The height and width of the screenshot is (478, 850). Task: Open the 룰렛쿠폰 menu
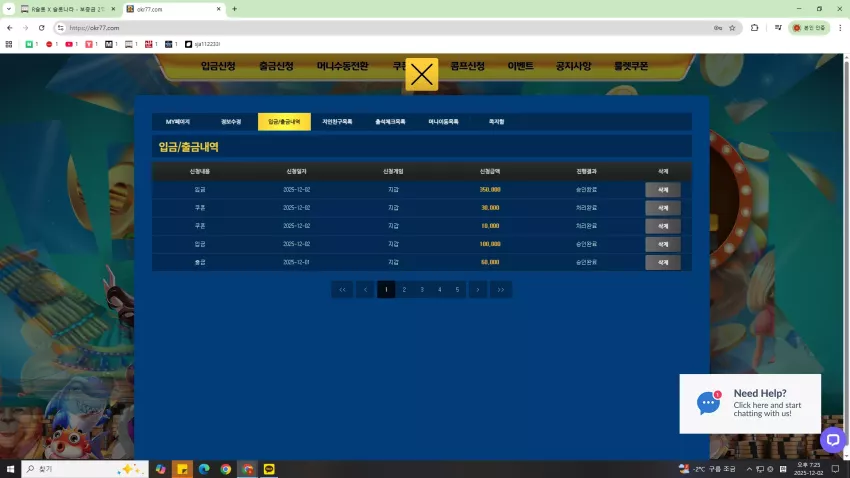point(631,66)
